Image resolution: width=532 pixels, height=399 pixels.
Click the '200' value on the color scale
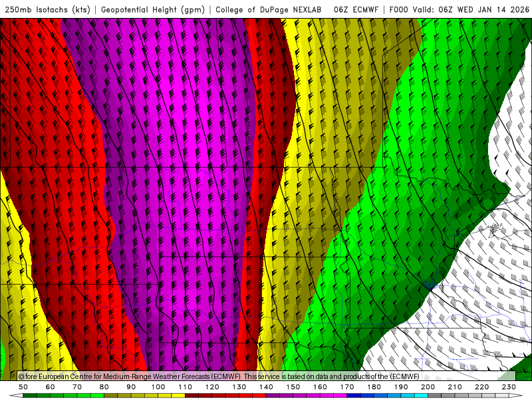point(428,387)
